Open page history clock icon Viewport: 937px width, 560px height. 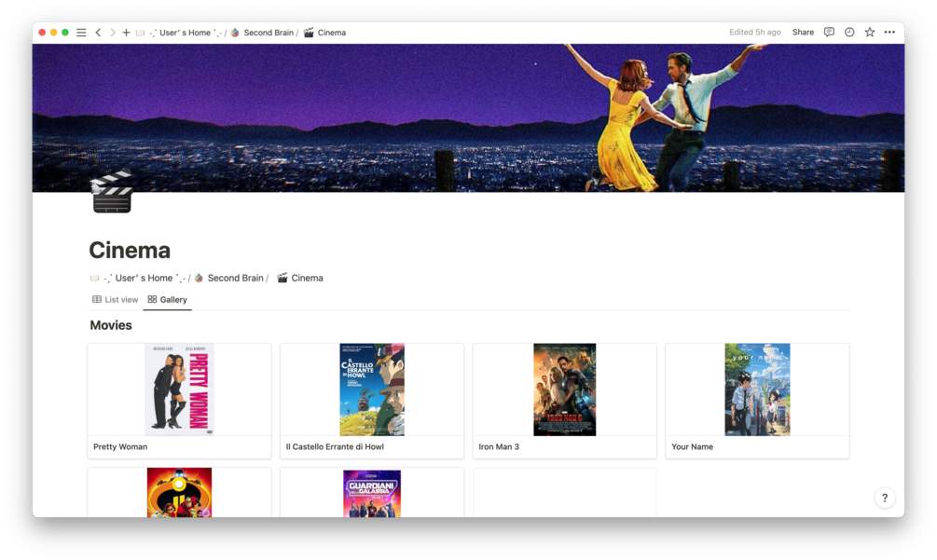coord(849,33)
